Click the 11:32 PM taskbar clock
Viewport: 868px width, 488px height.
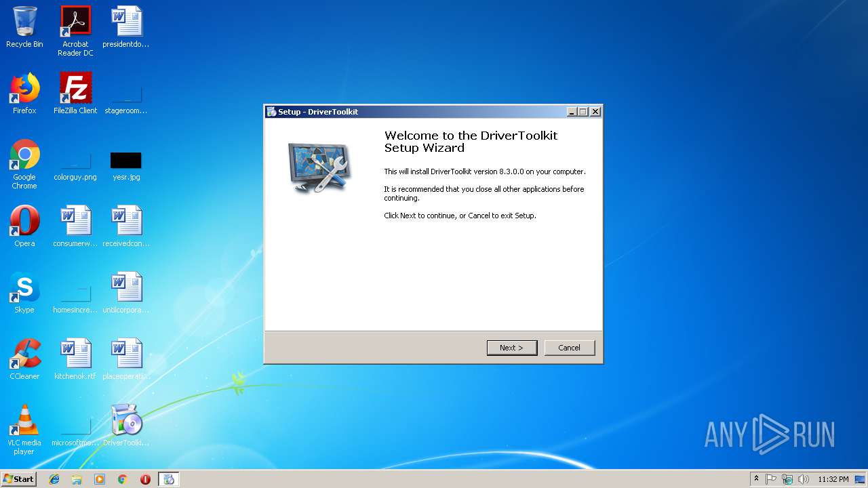click(833, 479)
